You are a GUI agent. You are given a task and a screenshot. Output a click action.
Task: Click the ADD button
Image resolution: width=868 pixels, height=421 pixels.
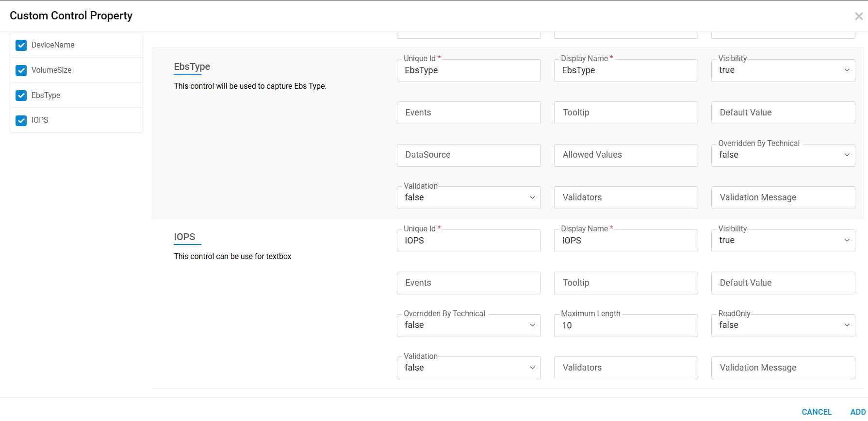(x=857, y=412)
